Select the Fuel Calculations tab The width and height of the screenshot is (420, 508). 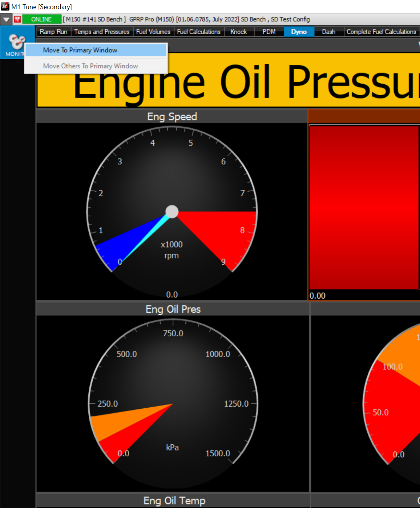coord(199,32)
